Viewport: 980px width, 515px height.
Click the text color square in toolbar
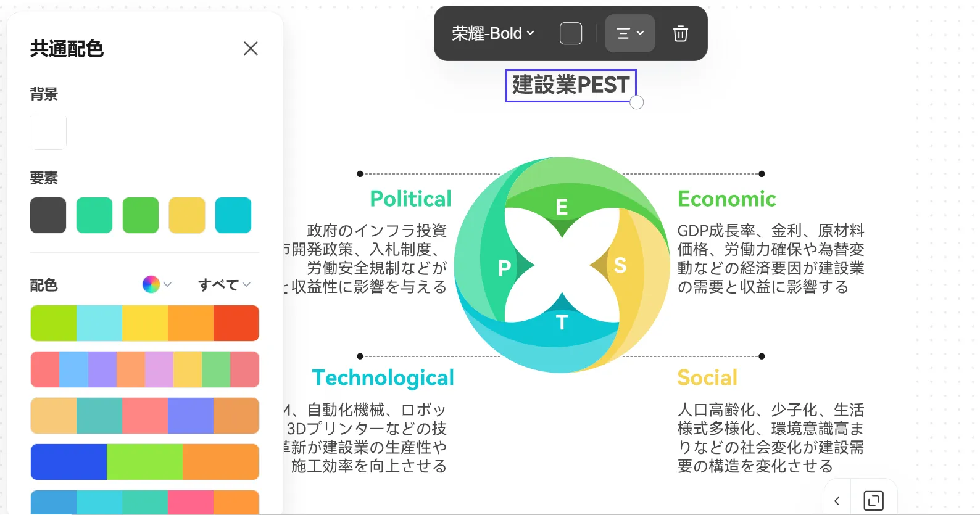[x=570, y=33]
